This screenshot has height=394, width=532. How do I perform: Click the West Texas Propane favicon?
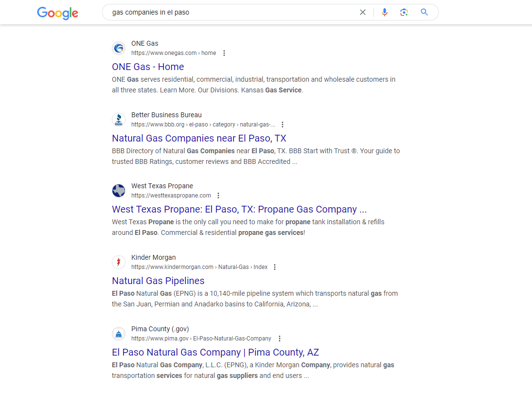pyautogui.click(x=119, y=191)
